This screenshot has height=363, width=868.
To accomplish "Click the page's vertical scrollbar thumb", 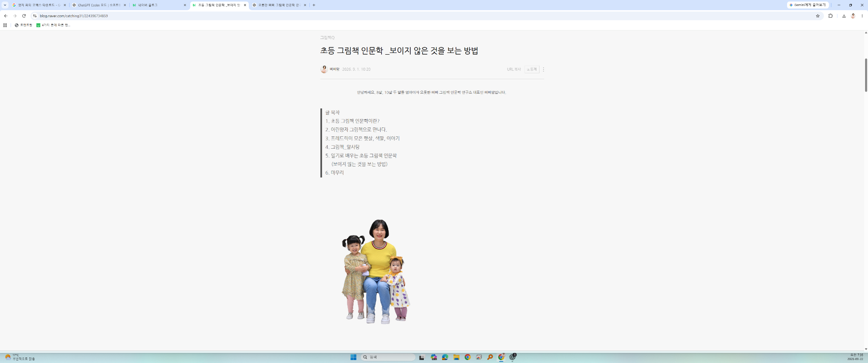I will coord(866,75).
